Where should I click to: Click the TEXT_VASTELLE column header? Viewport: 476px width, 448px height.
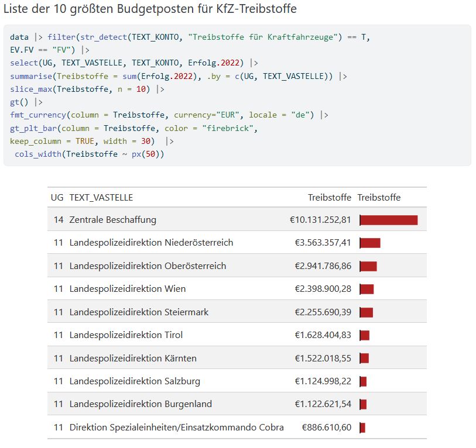coord(101,198)
